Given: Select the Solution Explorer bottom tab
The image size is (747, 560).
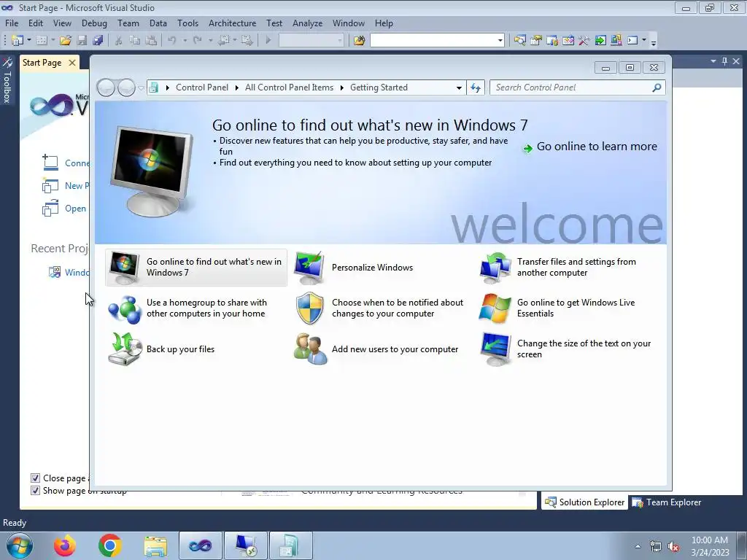Looking at the screenshot, I should (584, 502).
